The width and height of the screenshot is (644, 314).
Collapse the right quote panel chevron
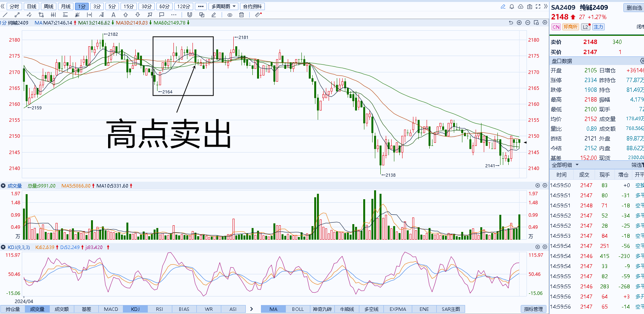546,6
